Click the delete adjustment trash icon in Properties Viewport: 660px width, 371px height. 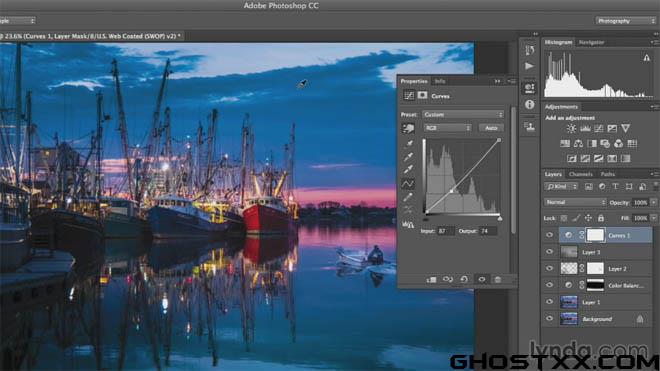(x=498, y=279)
